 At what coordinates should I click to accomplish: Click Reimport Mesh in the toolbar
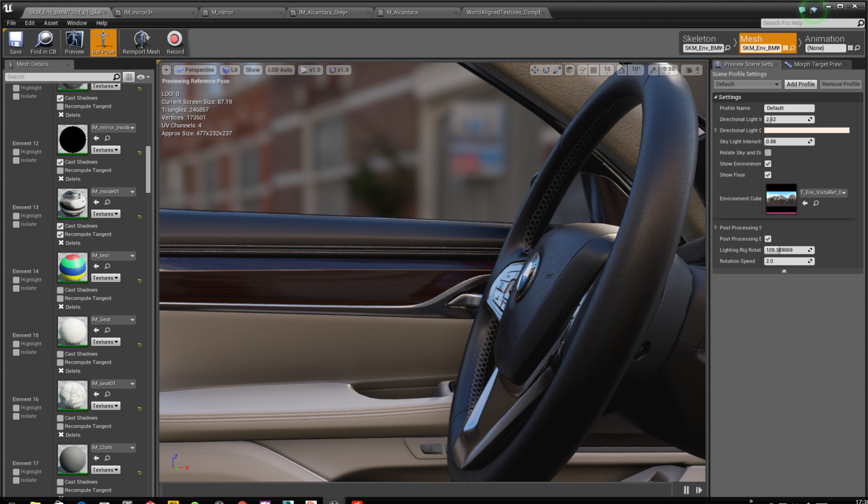coord(141,42)
